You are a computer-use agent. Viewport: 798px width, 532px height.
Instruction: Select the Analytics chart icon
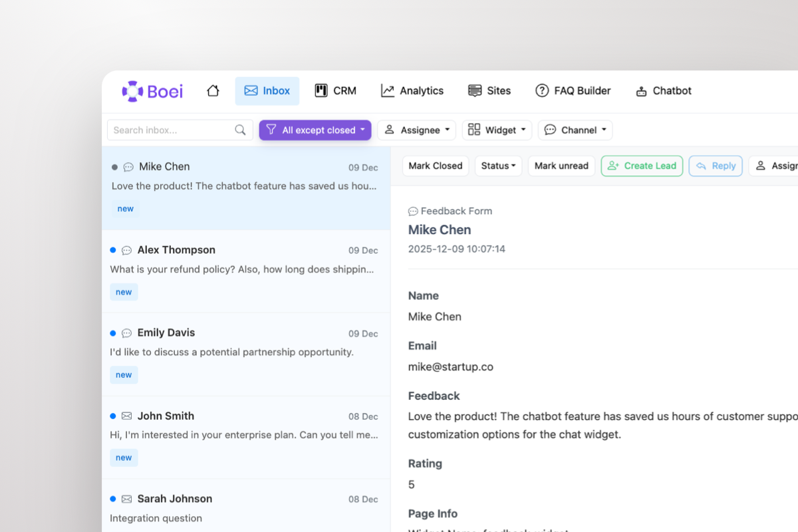coord(388,90)
